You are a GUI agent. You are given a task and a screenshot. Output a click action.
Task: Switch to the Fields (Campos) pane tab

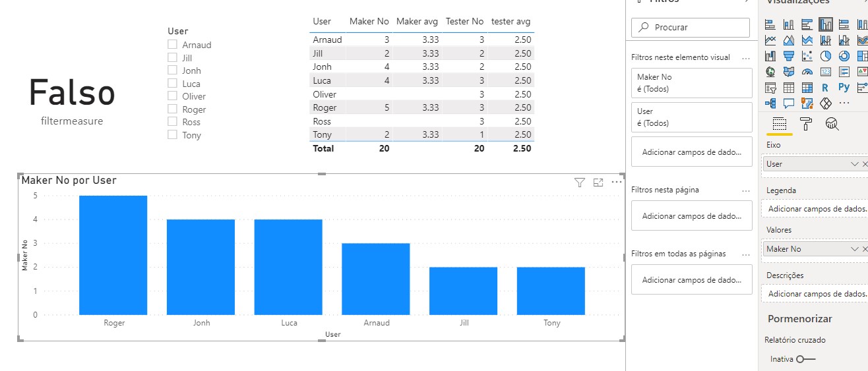point(779,123)
